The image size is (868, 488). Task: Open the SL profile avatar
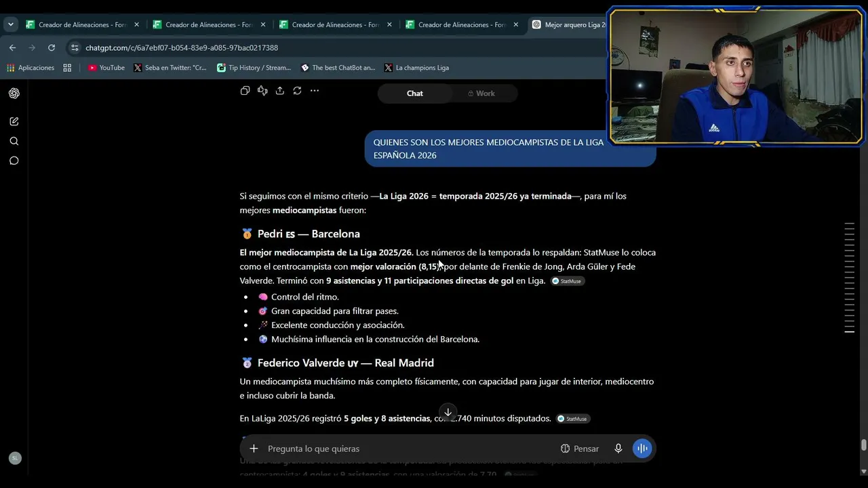tap(15, 458)
